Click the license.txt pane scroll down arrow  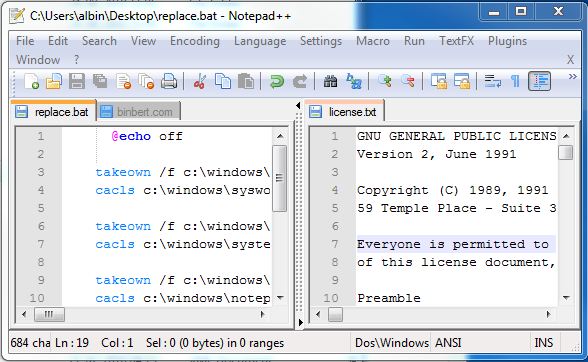click(566, 298)
